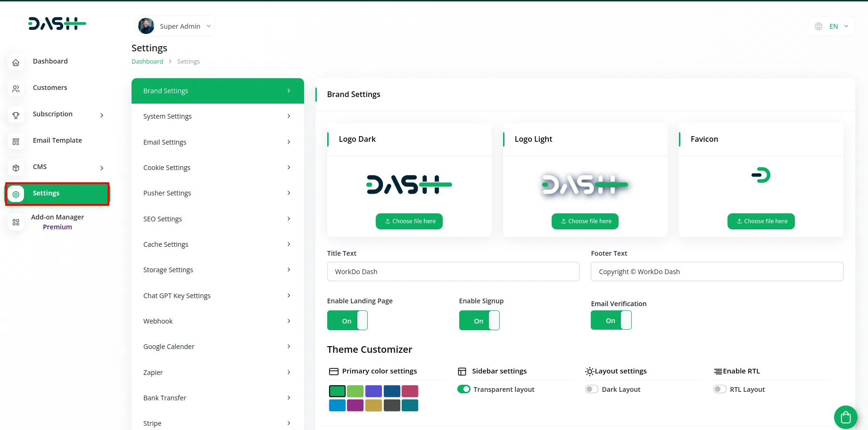Open Email Template in the sidebar

click(x=57, y=141)
